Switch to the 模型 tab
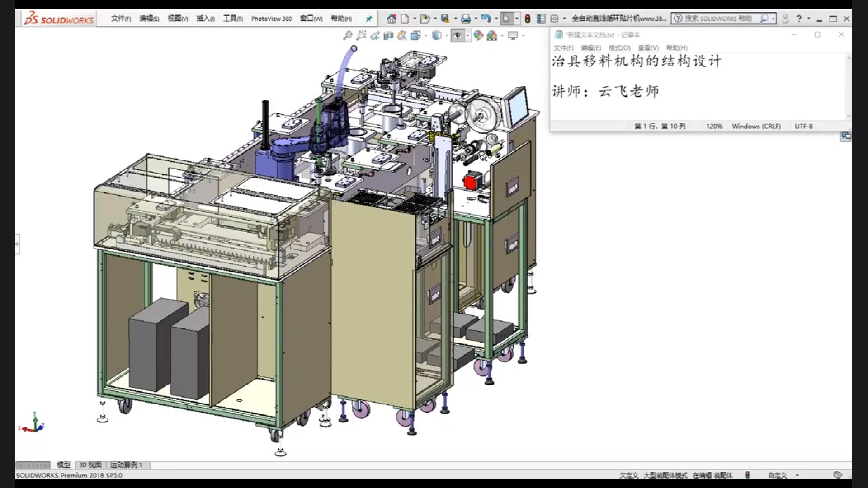Image resolution: width=868 pixels, height=488 pixels. point(63,465)
